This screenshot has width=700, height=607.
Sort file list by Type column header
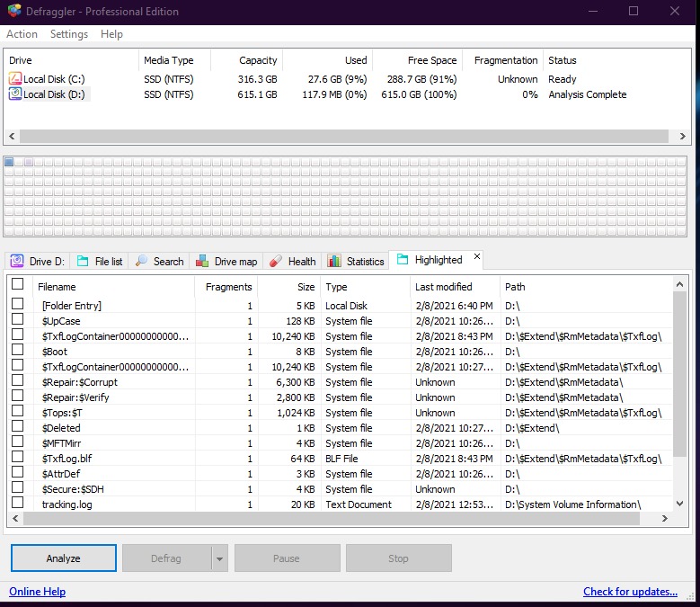[365, 287]
